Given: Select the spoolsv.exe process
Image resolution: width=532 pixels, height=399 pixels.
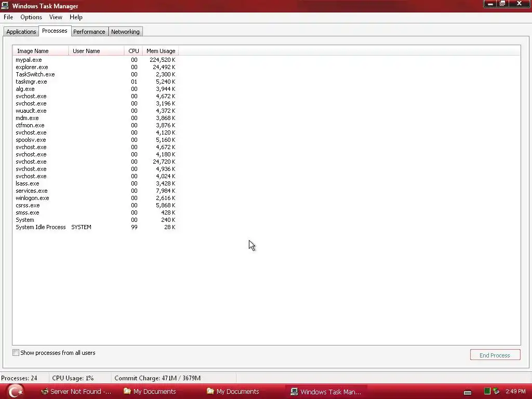Looking at the screenshot, I should tap(96, 140).
